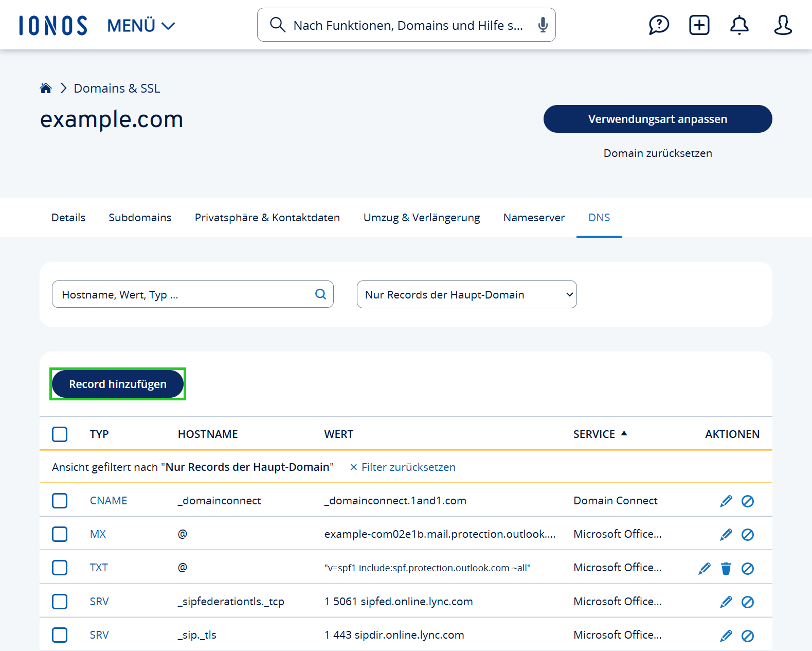Select the DNS tab
The image size is (812, 651).
tap(599, 217)
